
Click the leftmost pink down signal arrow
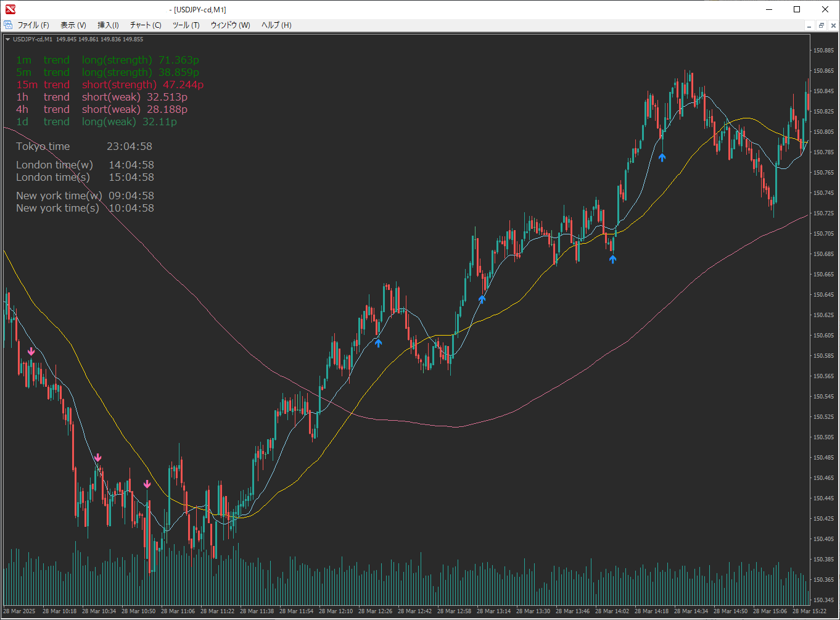click(31, 352)
